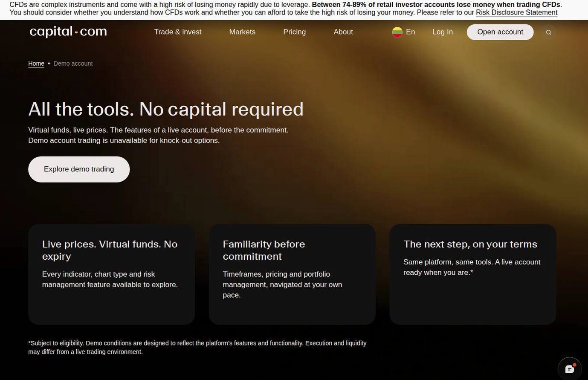Click The next step, on your terms card

(x=473, y=274)
